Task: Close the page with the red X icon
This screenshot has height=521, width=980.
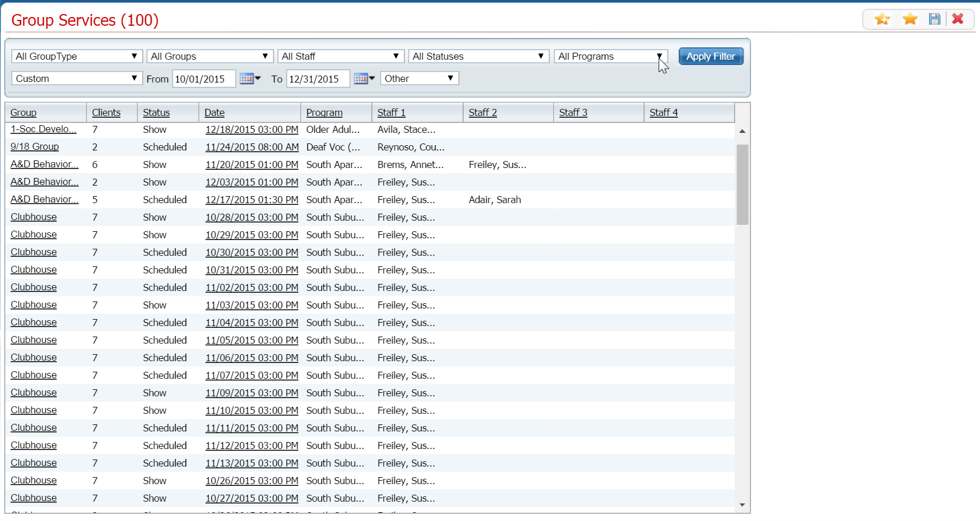Action: click(958, 19)
